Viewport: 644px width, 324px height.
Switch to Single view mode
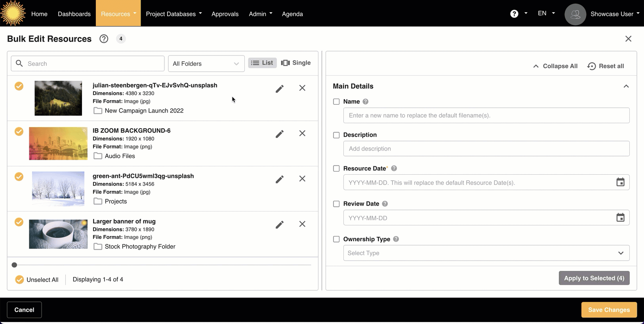(x=296, y=63)
